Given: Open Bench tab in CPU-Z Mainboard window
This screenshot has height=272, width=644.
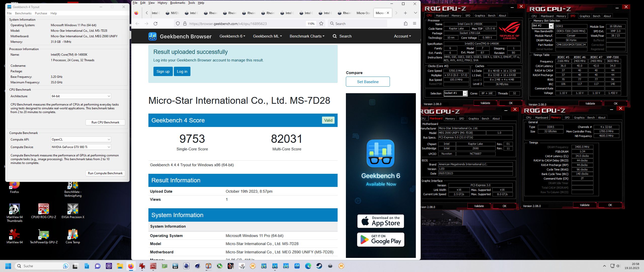Looking at the screenshot, I should click(x=486, y=119).
